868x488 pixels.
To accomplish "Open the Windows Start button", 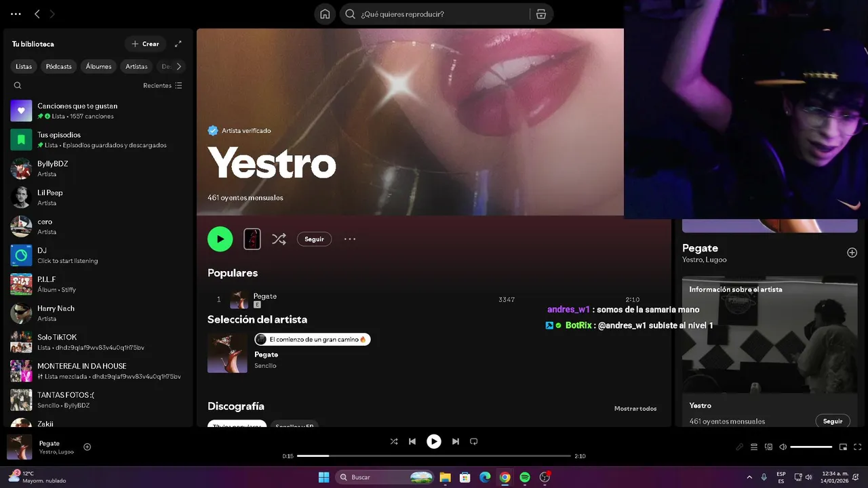I will tap(323, 477).
